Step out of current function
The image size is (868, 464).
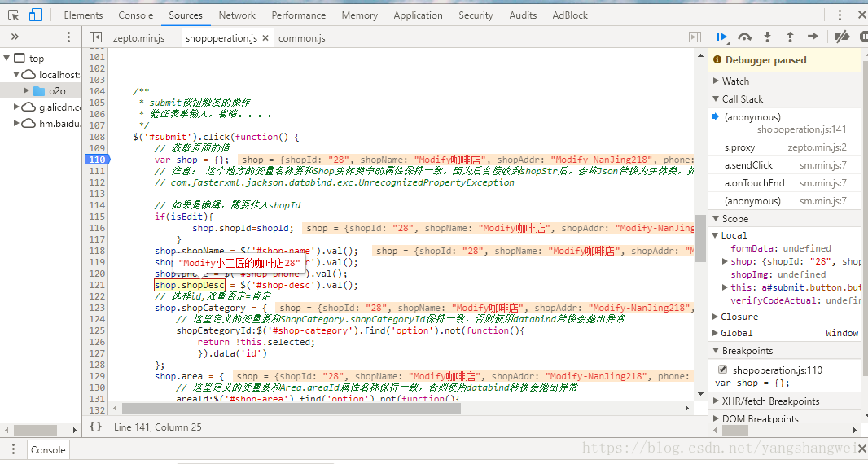tap(790, 37)
